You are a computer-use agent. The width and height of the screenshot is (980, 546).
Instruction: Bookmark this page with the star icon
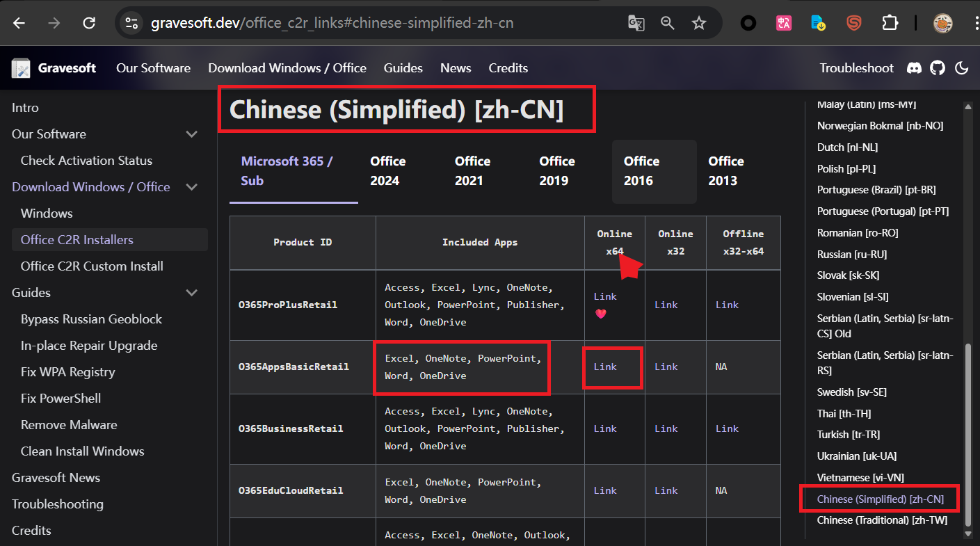[x=699, y=23]
